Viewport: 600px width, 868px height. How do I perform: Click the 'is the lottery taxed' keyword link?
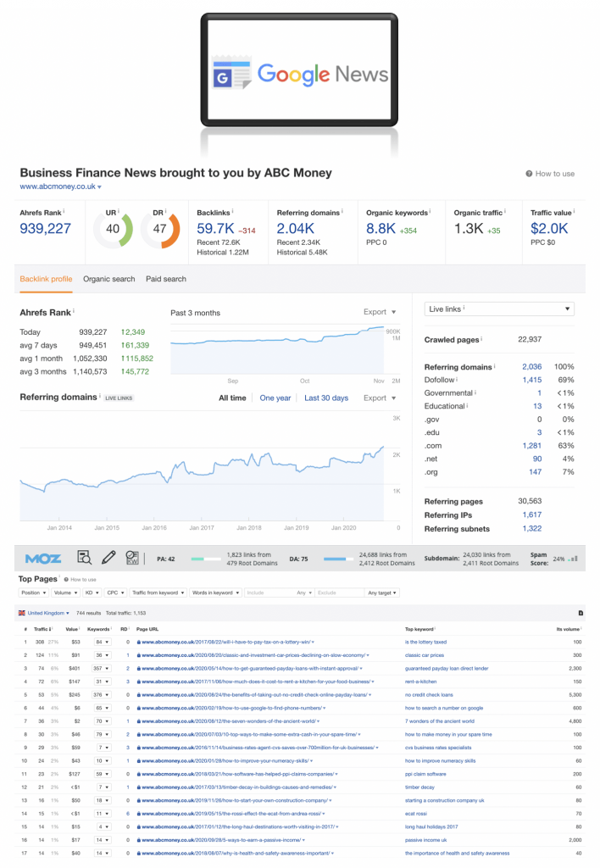425,643
